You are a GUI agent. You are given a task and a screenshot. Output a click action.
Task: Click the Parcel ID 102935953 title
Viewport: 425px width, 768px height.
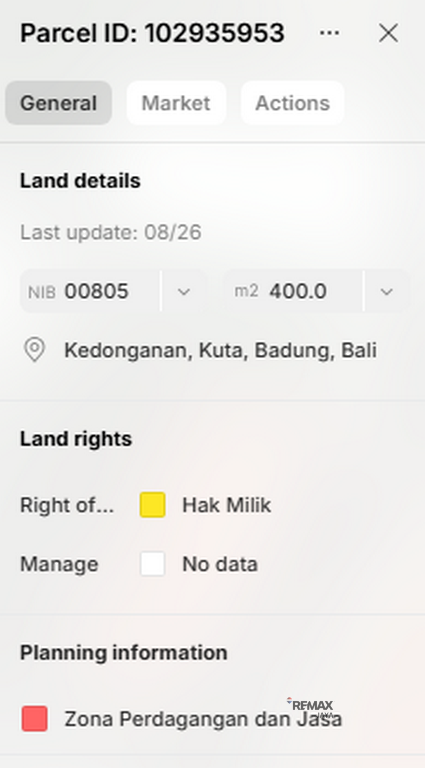coord(152,33)
